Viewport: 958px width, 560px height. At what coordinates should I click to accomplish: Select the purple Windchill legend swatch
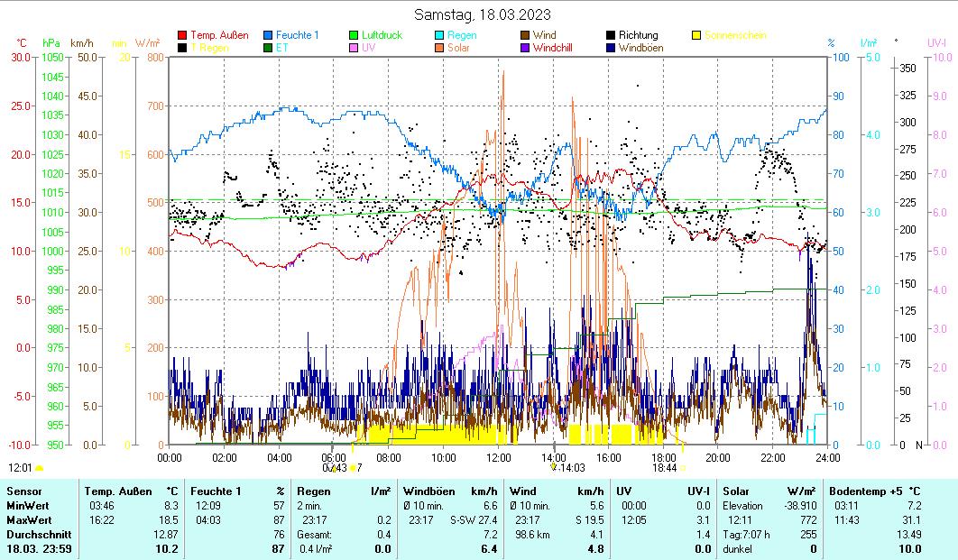(525, 48)
